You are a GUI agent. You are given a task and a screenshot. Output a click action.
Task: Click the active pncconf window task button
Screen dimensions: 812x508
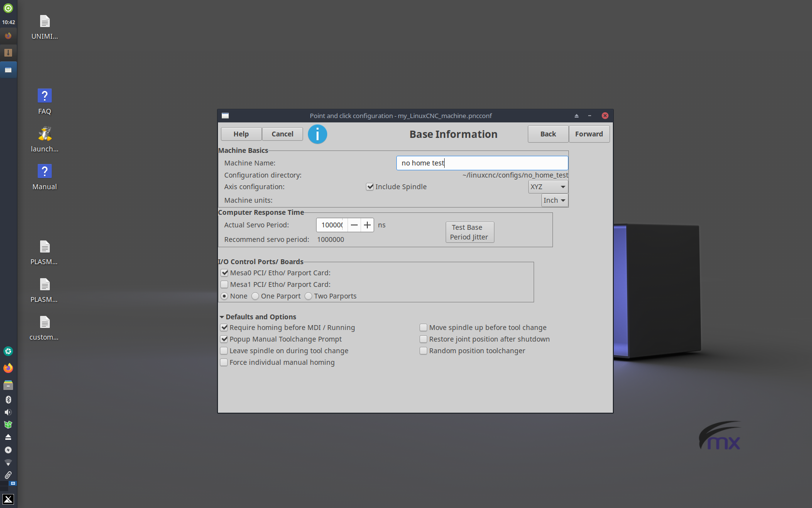[x=8, y=70]
